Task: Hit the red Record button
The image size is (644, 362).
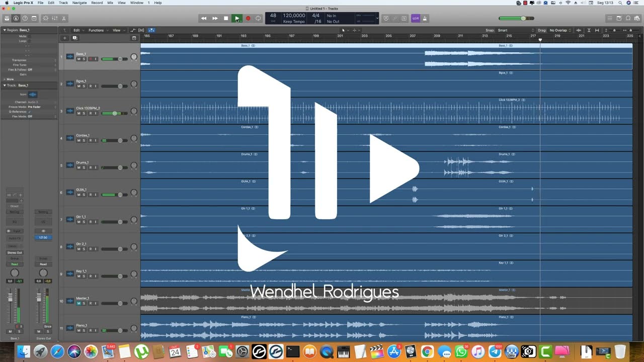Action: tap(248, 19)
